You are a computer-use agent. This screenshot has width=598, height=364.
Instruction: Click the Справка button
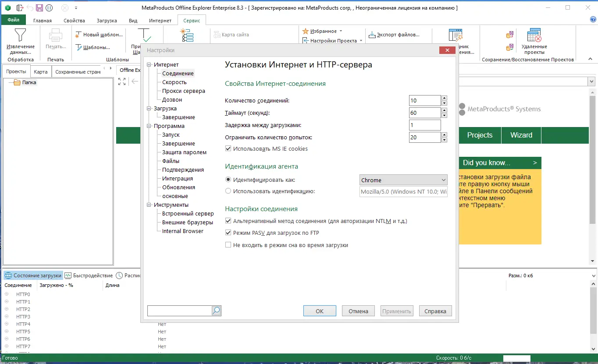pyautogui.click(x=435, y=311)
